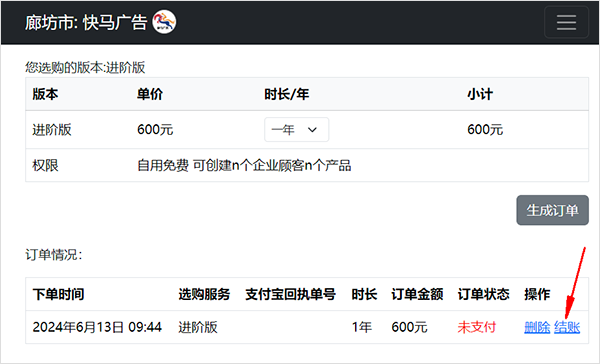Click the 订单金额 column header
The image size is (600, 364).
[x=417, y=294]
